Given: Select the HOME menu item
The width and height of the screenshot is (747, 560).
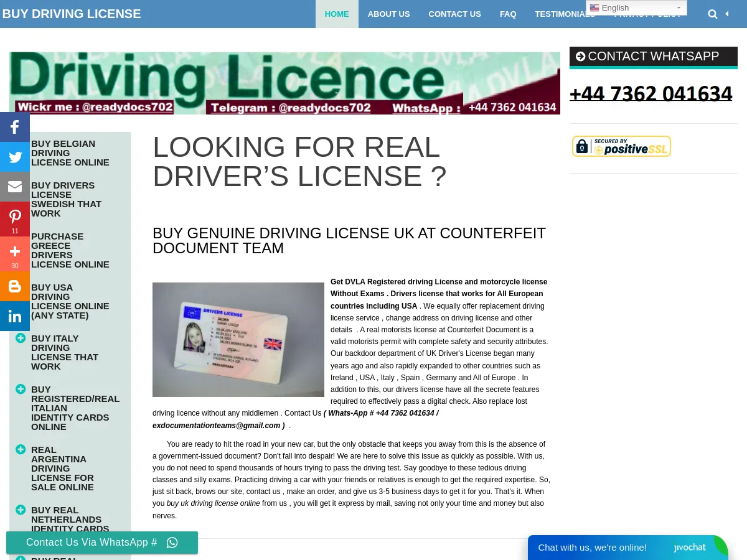Looking at the screenshot, I should coord(337,14).
